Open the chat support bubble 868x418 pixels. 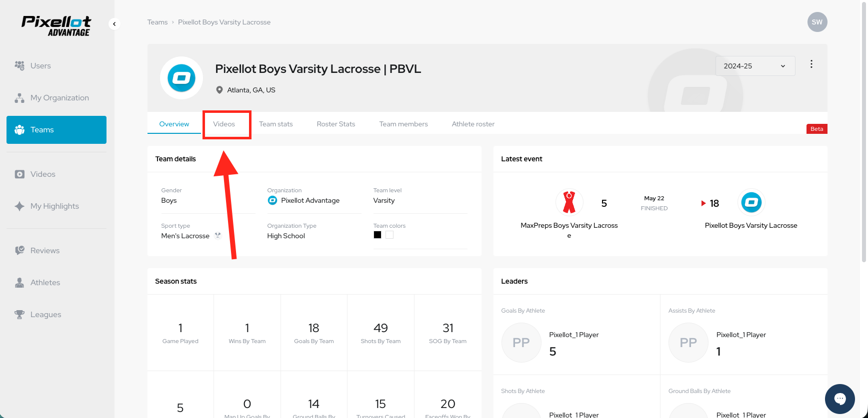pos(839,399)
